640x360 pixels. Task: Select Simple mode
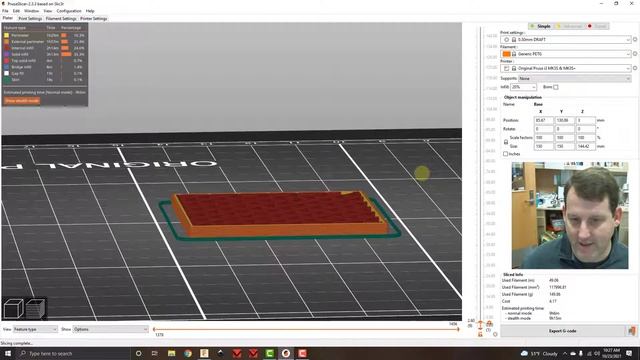540,26
